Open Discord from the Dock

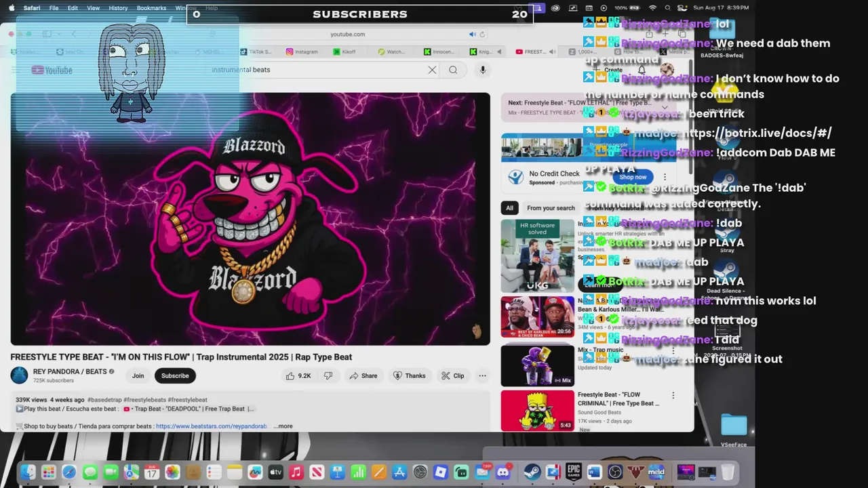pos(503,472)
